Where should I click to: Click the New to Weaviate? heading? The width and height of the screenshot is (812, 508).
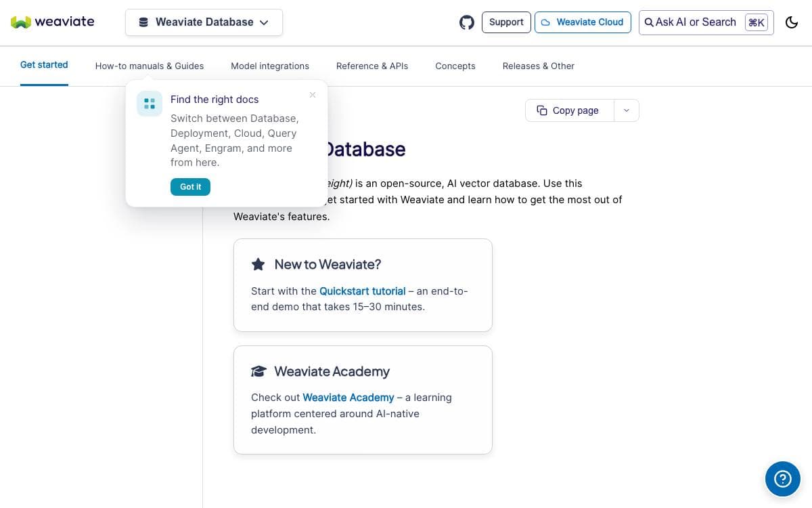328,264
